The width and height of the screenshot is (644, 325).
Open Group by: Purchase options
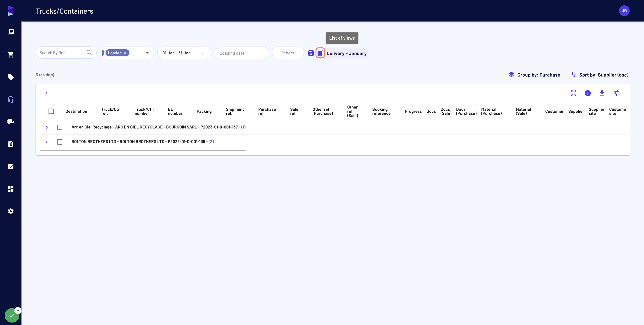pyautogui.click(x=534, y=75)
